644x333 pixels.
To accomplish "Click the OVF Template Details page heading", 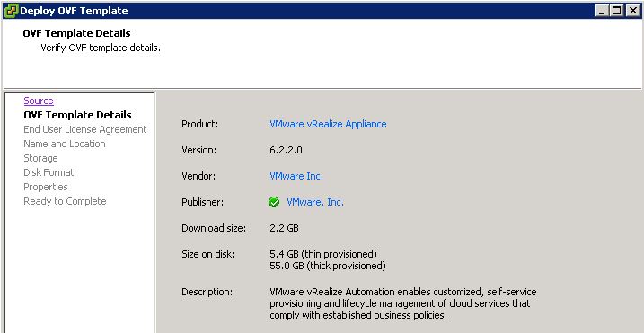I will point(77,33).
